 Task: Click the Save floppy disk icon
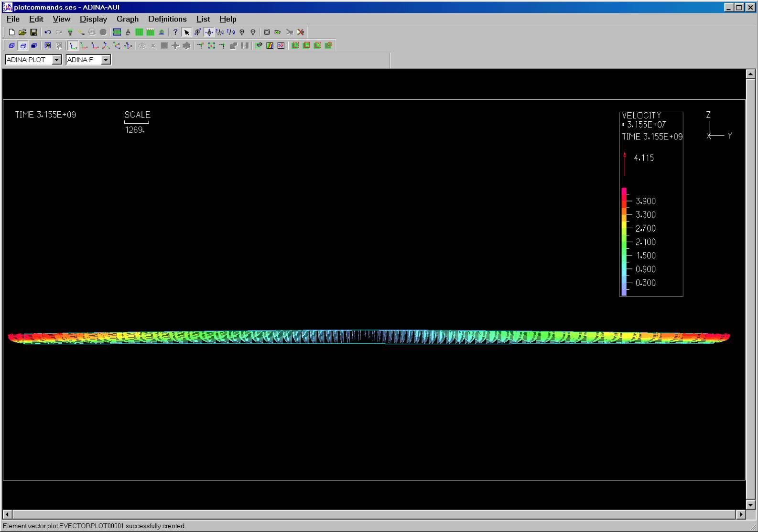33,32
